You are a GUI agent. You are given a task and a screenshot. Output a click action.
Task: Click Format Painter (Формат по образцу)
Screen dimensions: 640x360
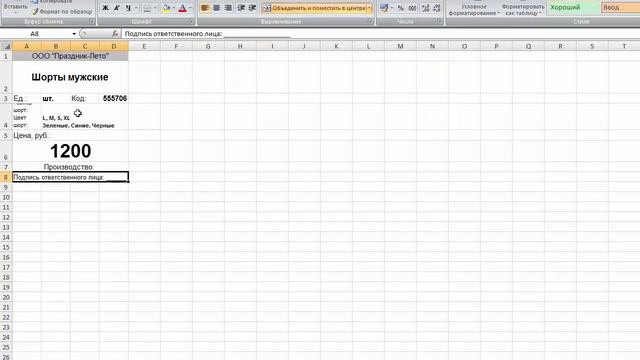[62, 11]
